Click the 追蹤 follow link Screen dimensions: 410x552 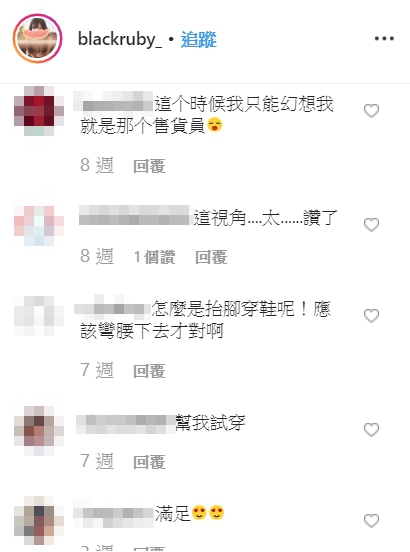point(198,39)
